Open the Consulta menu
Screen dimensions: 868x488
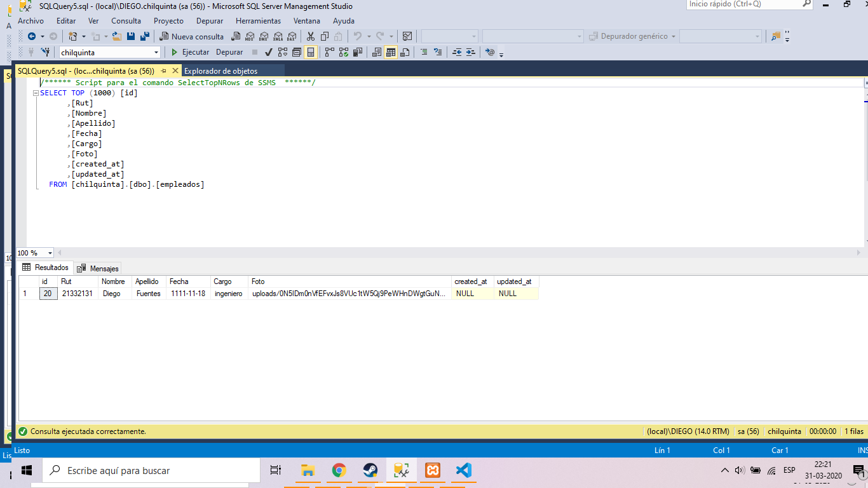(x=126, y=21)
